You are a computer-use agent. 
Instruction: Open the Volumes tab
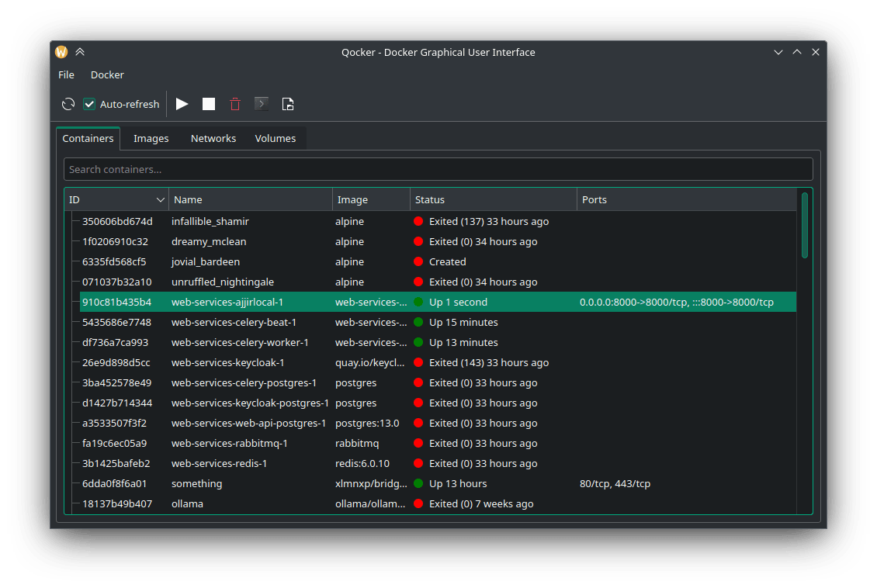275,139
